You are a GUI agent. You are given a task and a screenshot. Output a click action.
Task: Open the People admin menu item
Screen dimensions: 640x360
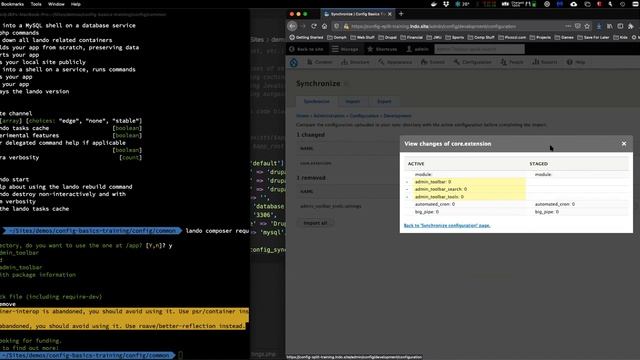pyautogui.click(x=512, y=62)
